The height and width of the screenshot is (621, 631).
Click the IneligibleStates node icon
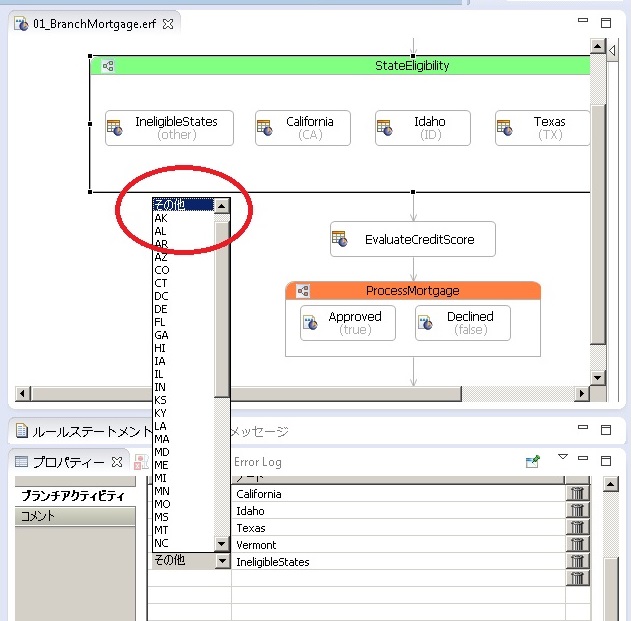115,128
